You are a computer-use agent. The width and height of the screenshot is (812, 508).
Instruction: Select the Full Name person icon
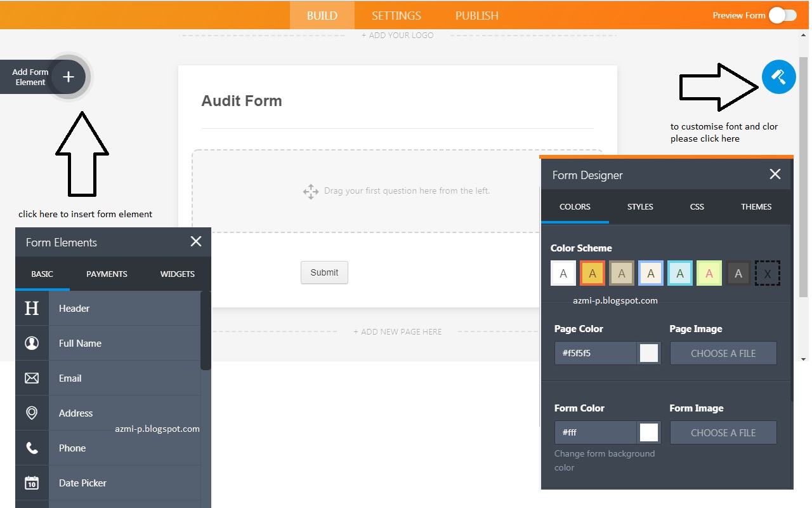(x=32, y=344)
